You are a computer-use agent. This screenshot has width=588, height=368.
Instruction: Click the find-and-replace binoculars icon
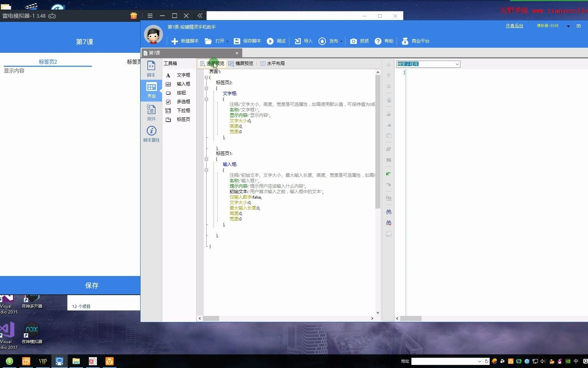(x=388, y=223)
